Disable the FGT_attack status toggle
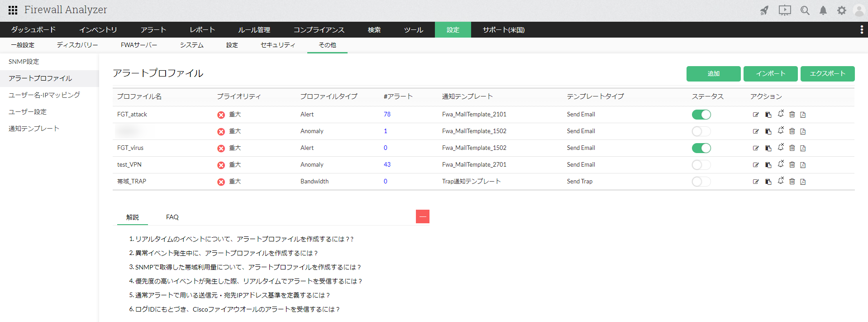This screenshot has width=868, height=322. (x=701, y=115)
